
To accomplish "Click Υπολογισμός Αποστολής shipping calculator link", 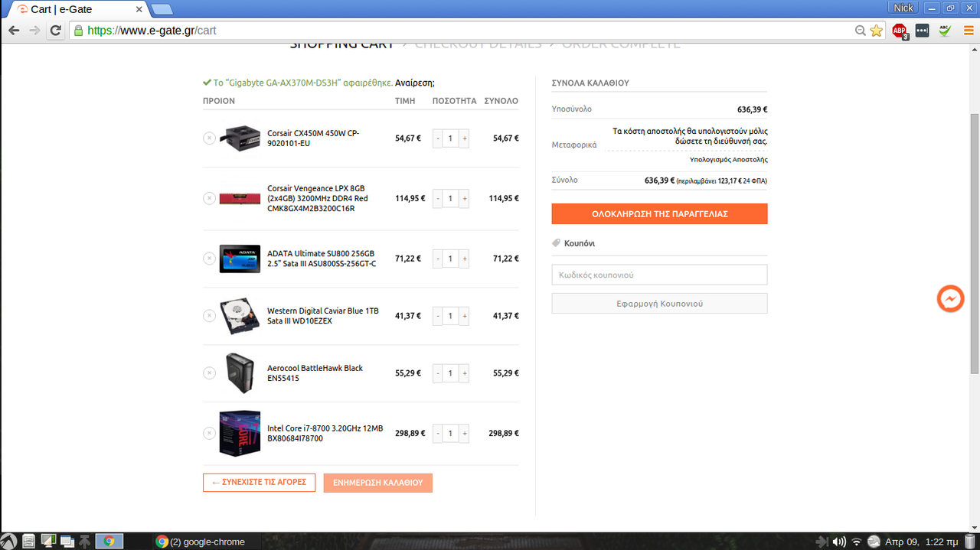I will (x=728, y=160).
